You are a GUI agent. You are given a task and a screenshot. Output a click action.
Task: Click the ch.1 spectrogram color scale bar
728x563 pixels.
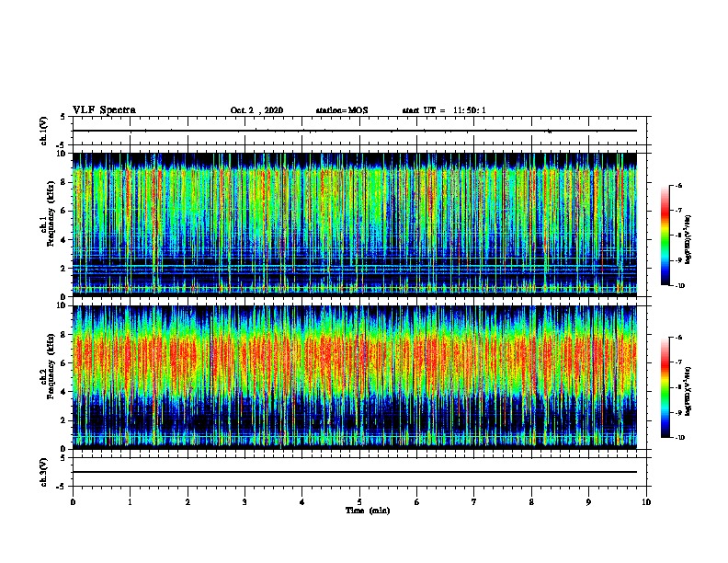pos(665,236)
